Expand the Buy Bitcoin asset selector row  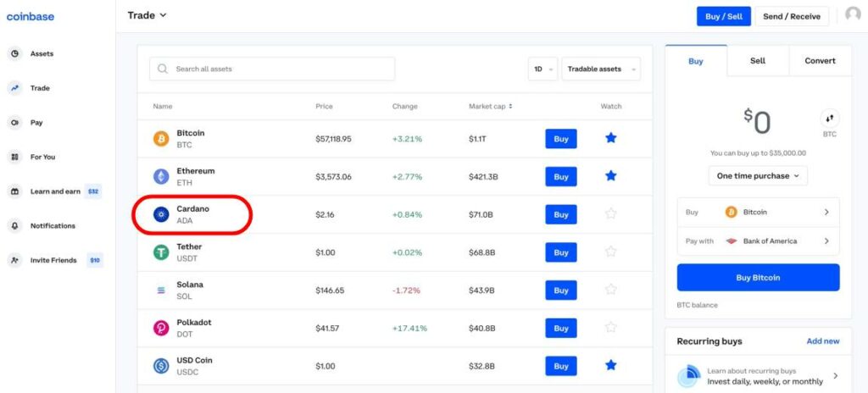758,212
